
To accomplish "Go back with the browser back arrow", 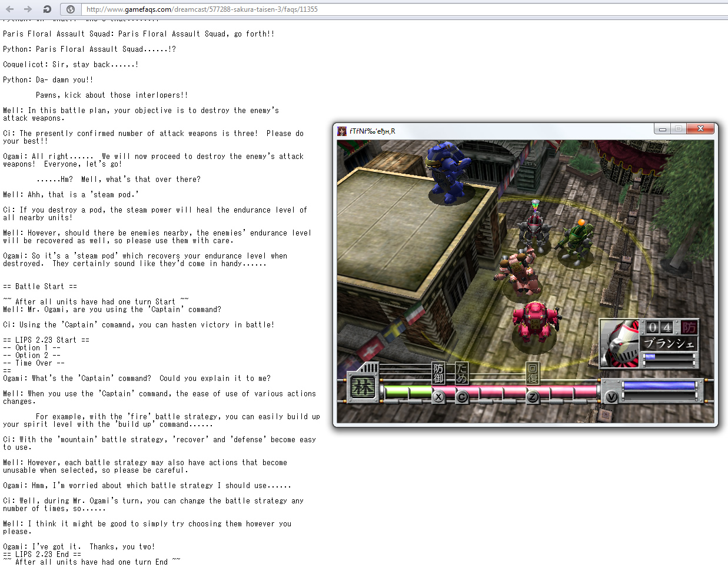I will click(x=9, y=9).
